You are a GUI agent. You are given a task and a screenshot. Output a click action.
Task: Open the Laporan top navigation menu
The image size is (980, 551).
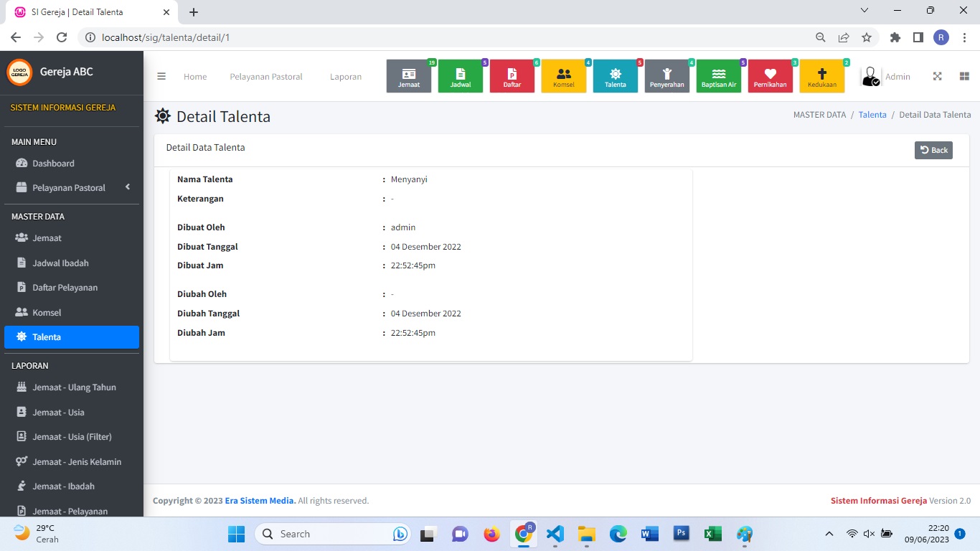(x=346, y=77)
